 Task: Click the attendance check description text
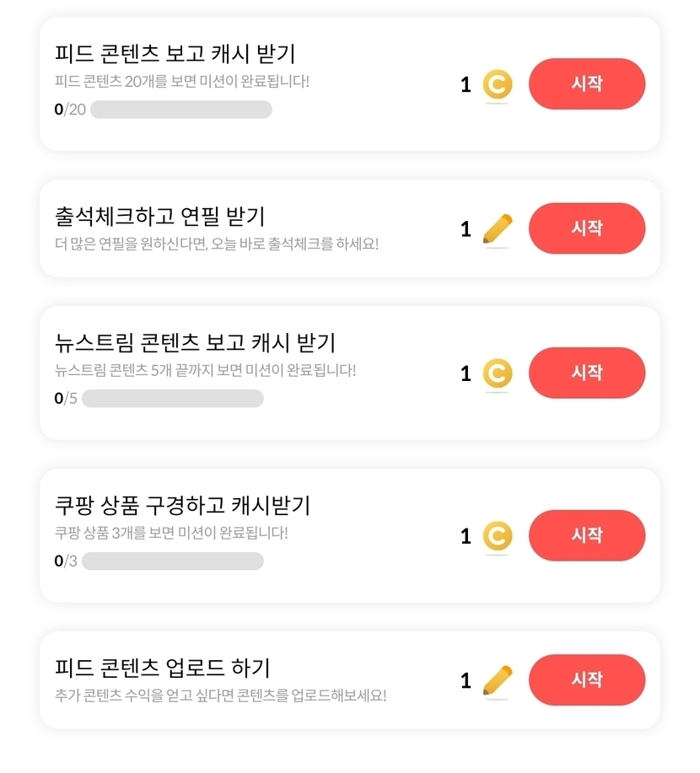tap(217, 244)
